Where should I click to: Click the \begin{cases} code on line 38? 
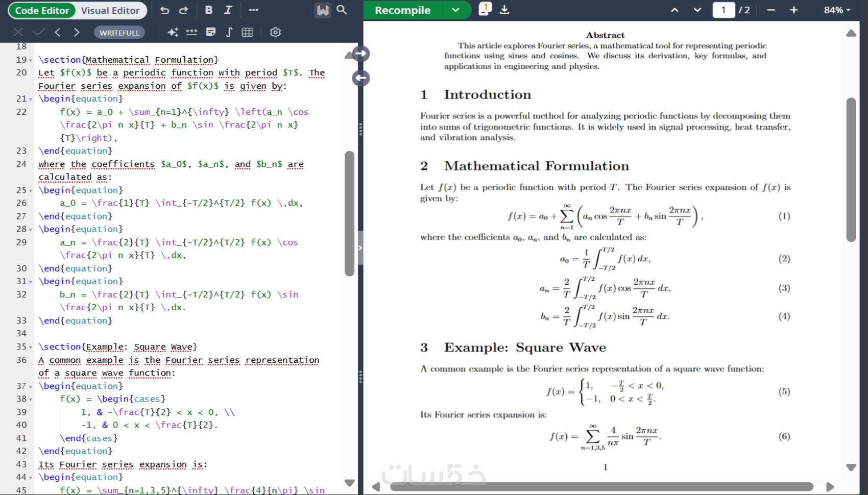pos(131,399)
